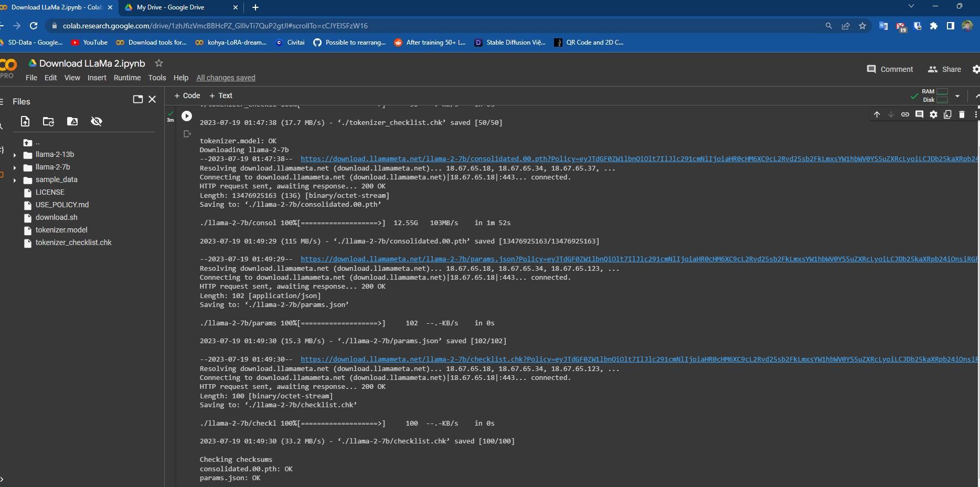The width and height of the screenshot is (980, 487).
Task: Mirror cell in tab icon
Action: (x=947, y=114)
